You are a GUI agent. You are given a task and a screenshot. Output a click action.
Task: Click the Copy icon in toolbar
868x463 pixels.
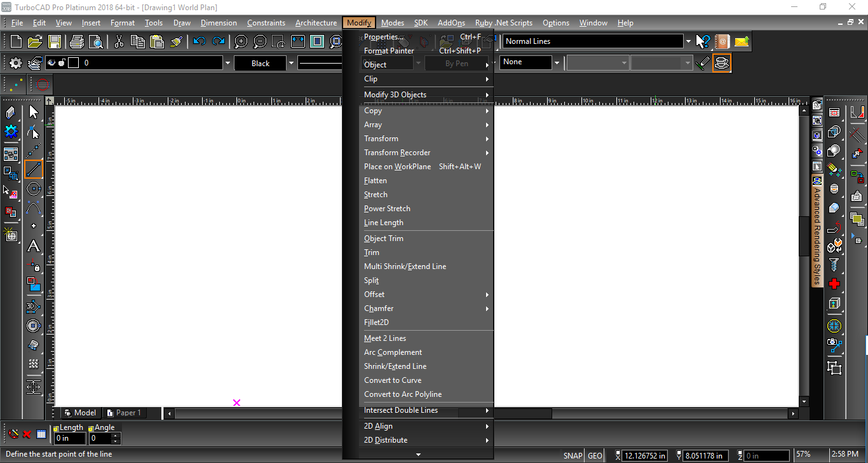(x=137, y=42)
